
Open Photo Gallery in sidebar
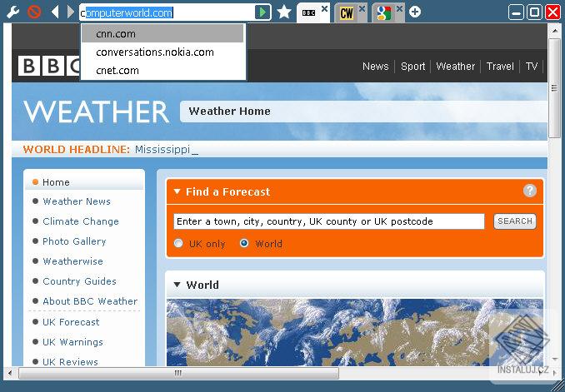pyautogui.click(x=74, y=241)
